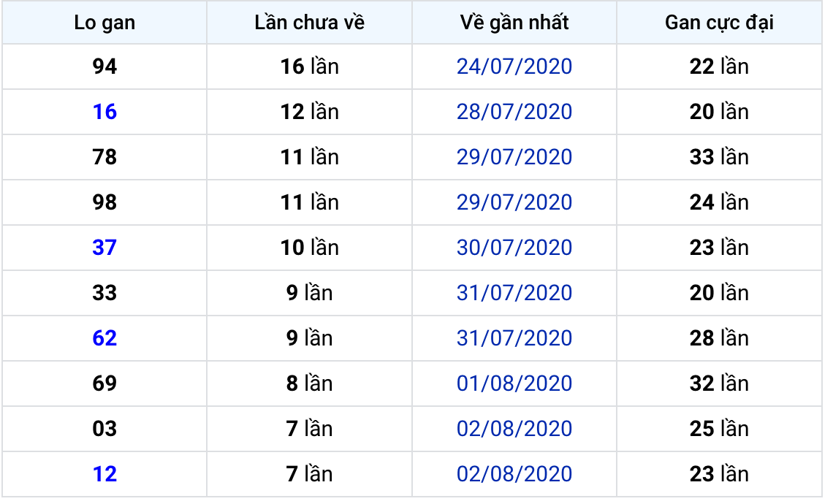Viewport: 833px width, 504px height.
Task: Click the "Lần chưa về" column header
Action: pyautogui.click(x=310, y=23)
